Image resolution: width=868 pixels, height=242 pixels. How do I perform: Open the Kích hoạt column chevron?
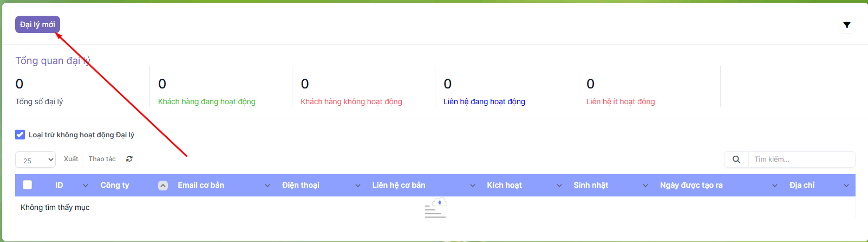(x=559, y=186)
